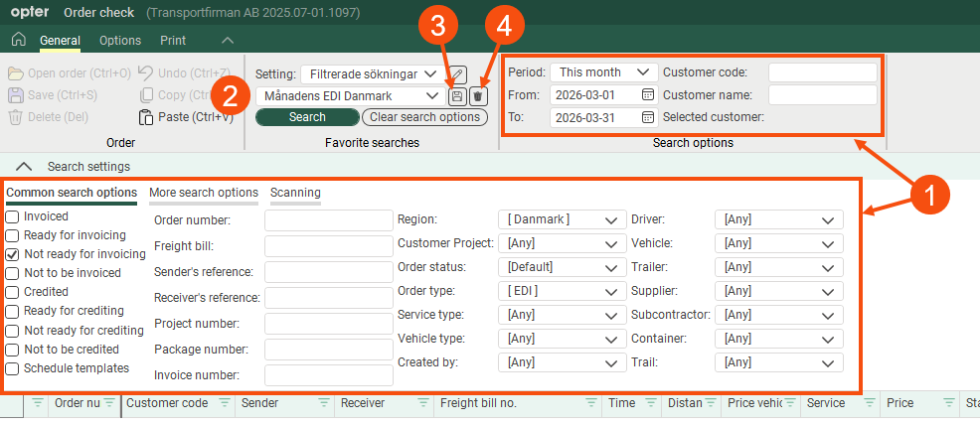Collapse the ribbon using the chevron up
Viewport: 980px width, 426px height.
(228, 41)
